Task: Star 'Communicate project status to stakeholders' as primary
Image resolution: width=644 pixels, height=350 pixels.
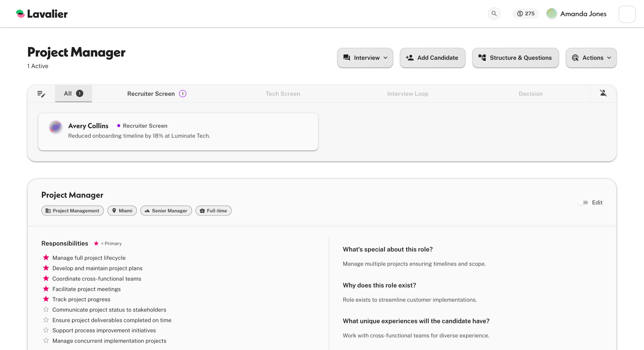Action: point(46,310)
